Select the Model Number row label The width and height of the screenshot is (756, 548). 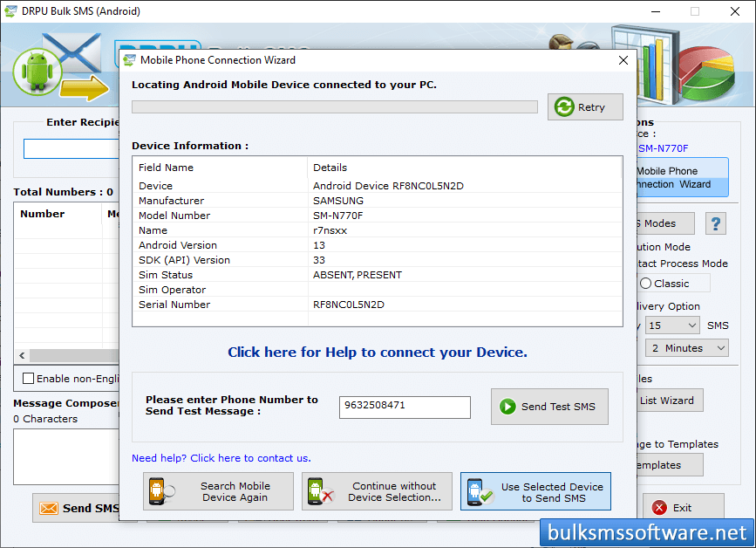[x=174, y=216]
